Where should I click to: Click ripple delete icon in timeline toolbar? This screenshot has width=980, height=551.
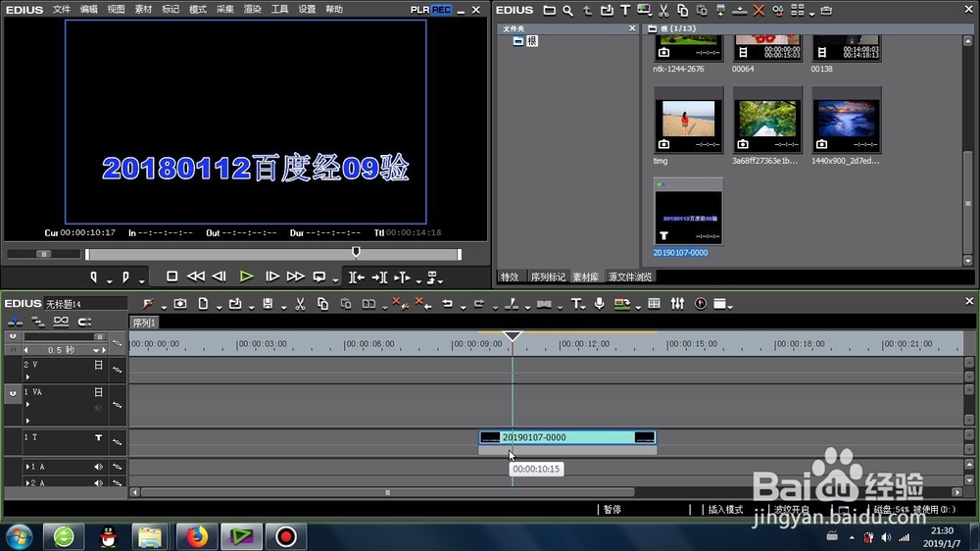(x=423, y=304)
